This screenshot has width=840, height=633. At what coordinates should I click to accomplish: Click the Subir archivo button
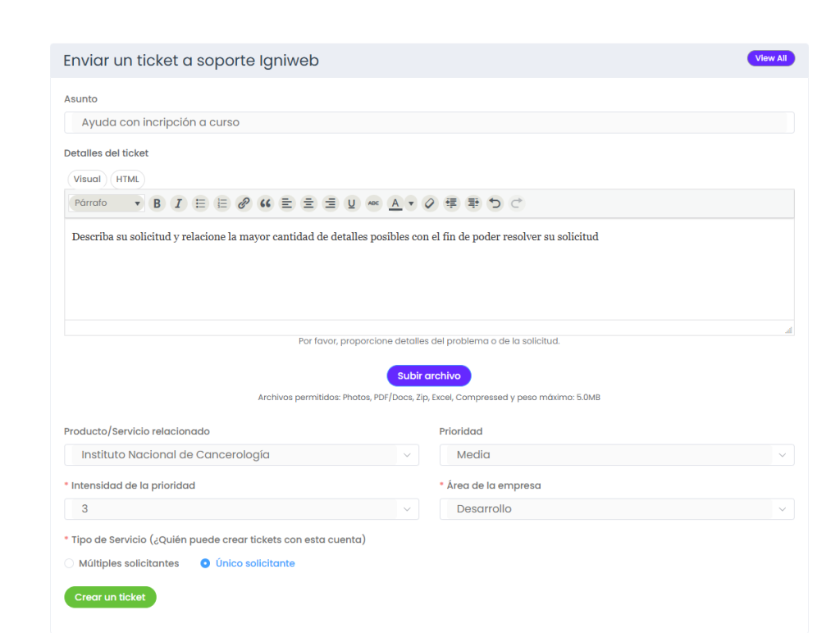[429, 376]
